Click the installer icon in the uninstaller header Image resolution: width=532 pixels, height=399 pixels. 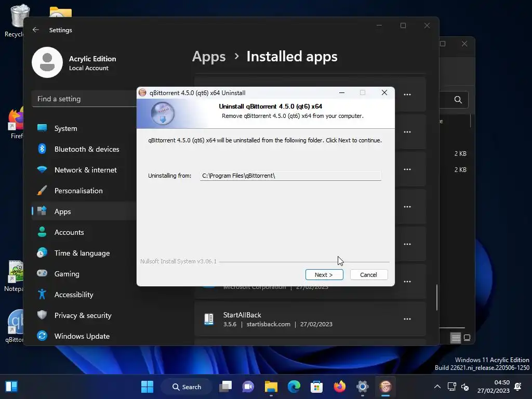pos(163,113)
